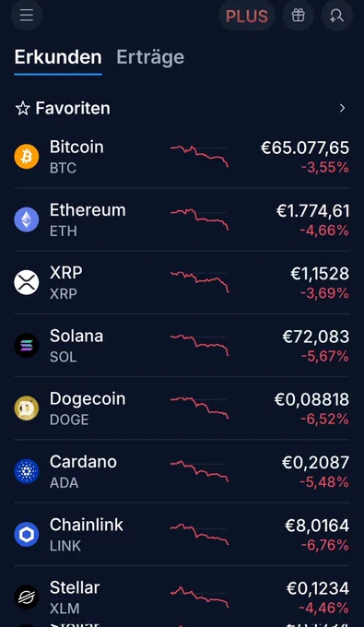Tap the Dogecoin coin logo

tap(27, 408)
